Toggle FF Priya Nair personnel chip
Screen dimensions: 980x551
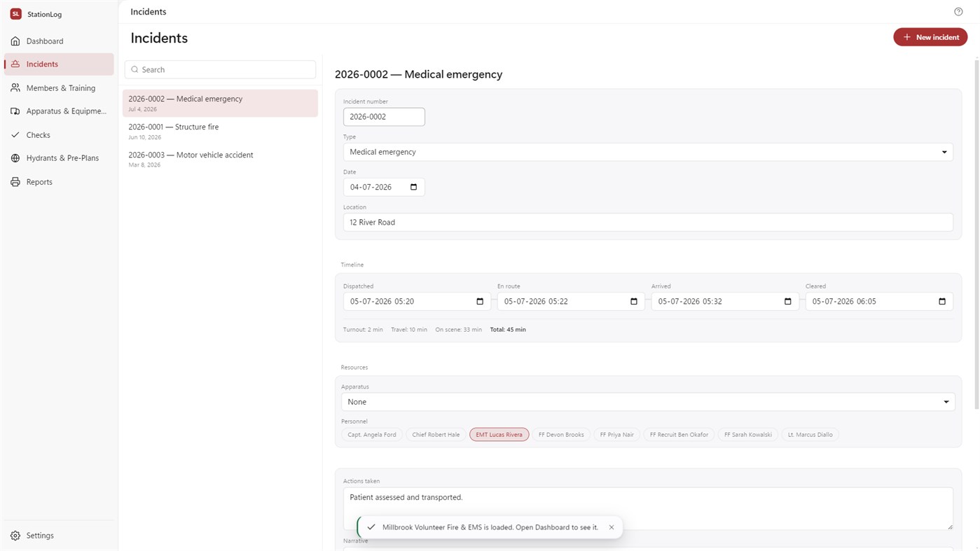617,435
